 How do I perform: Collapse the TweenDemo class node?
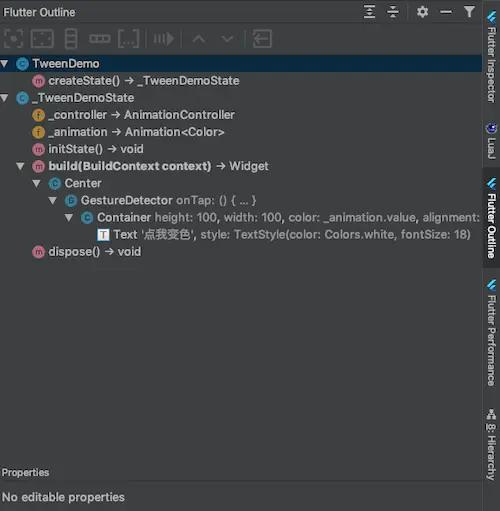click(4, 63)
